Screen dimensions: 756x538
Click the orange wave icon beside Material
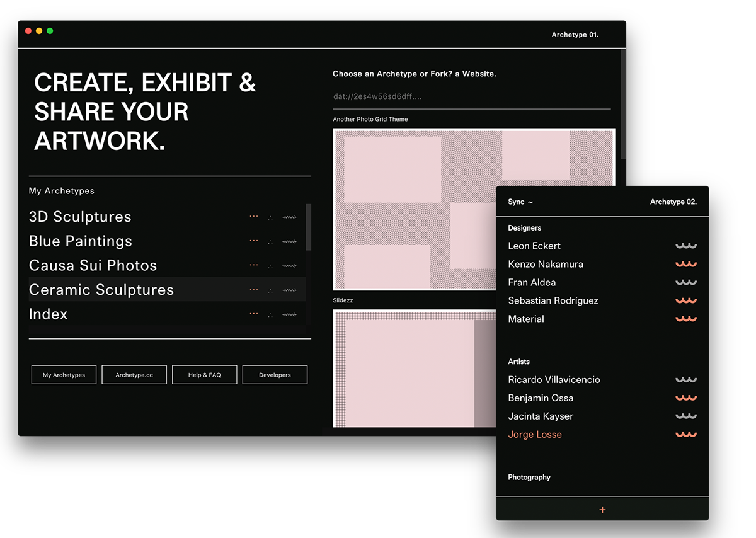(x=686, y=319)
